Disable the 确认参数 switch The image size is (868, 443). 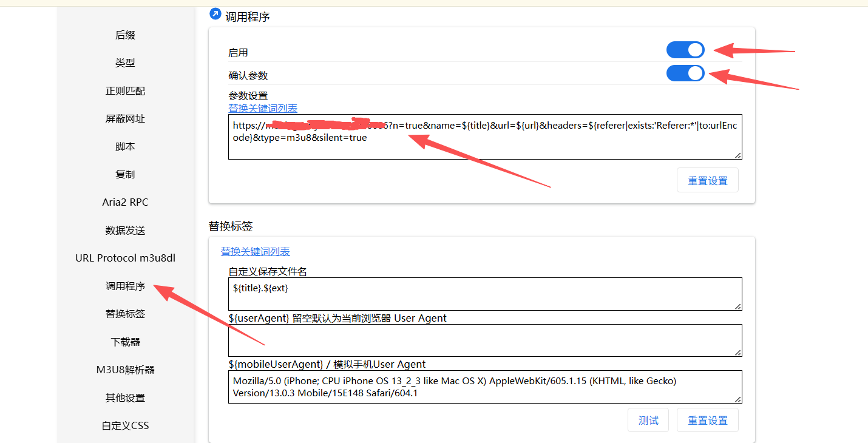tap(685, 73)
